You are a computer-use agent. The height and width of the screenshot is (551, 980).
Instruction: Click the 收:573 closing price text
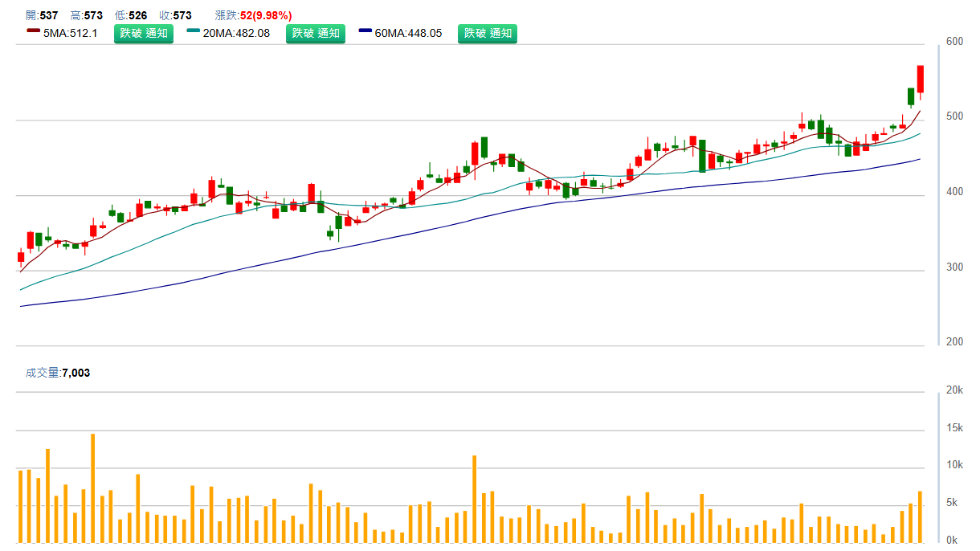(x=175, y=15)
